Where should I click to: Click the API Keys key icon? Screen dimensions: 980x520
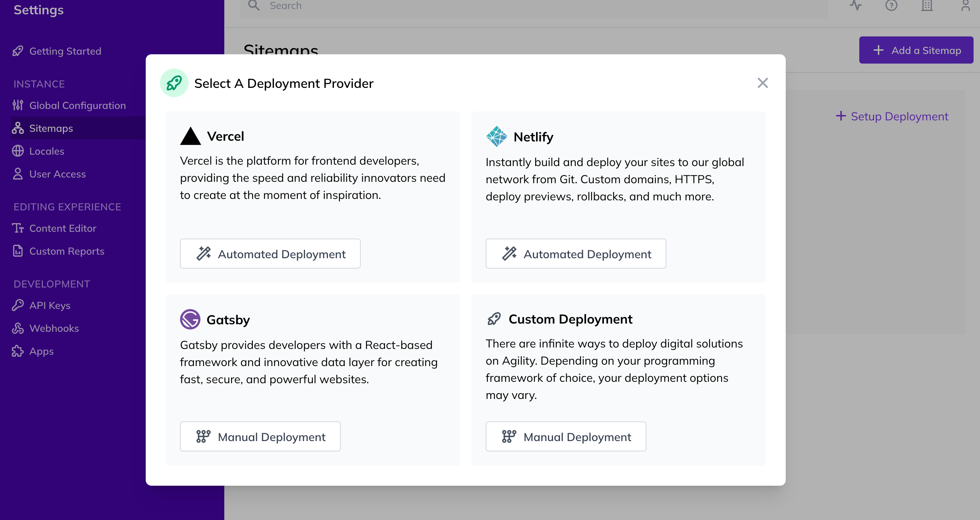17,305
